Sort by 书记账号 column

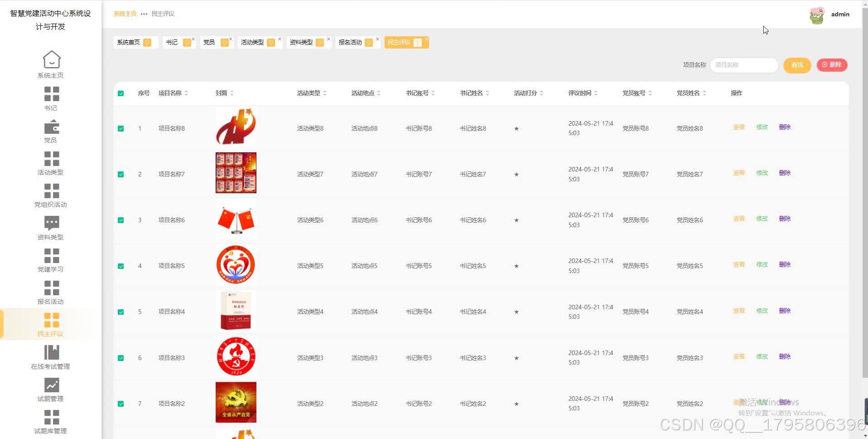click(x=433, y=93)
